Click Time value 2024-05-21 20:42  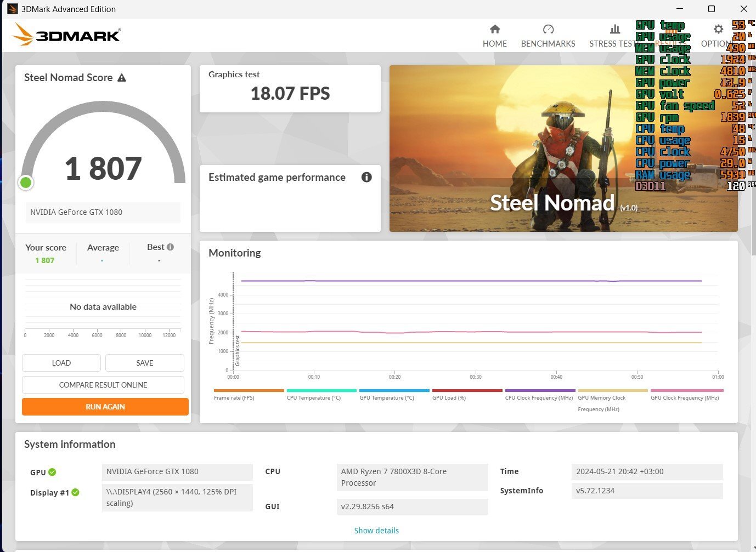click(x=647, y=472)
